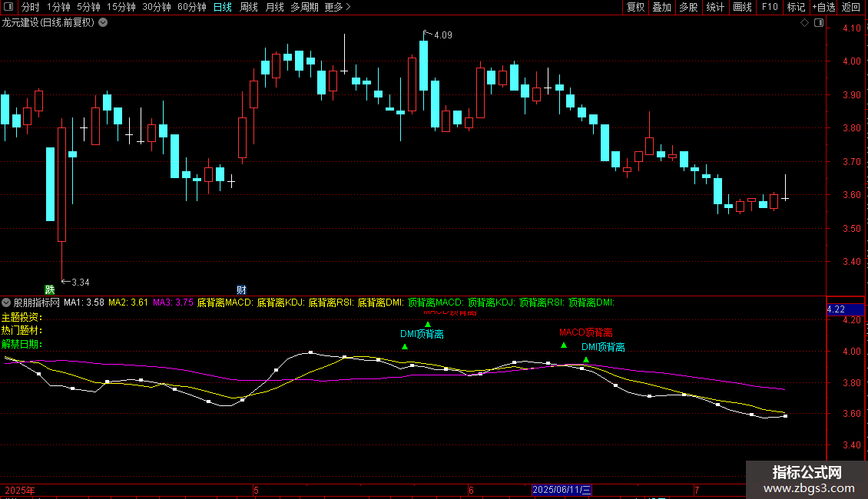Open the 股朋指标网 indicator dropdown arrow

[x=6, y=302]
